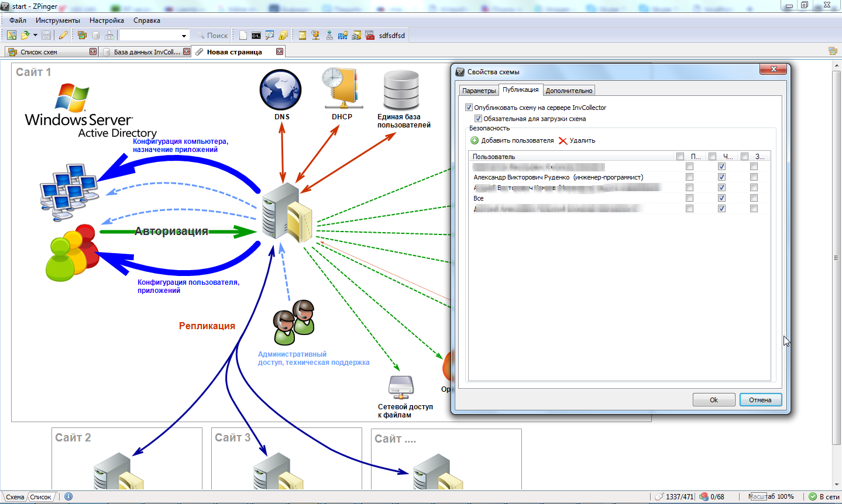
Task: Switch to the "Дополнительно" tab
Action: (569, 91)
